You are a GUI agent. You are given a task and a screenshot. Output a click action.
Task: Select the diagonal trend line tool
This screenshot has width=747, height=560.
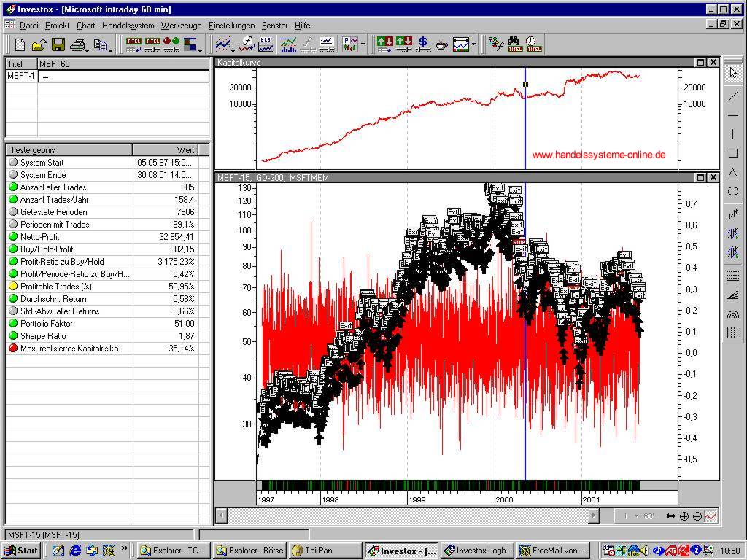pyautogui.click(x=732, y=96)
